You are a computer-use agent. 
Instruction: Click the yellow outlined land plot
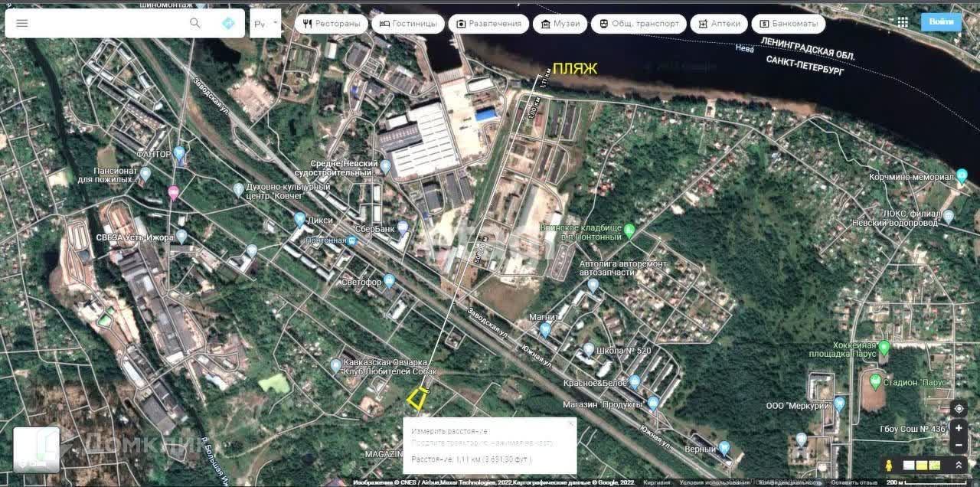(x=416, y=399)
